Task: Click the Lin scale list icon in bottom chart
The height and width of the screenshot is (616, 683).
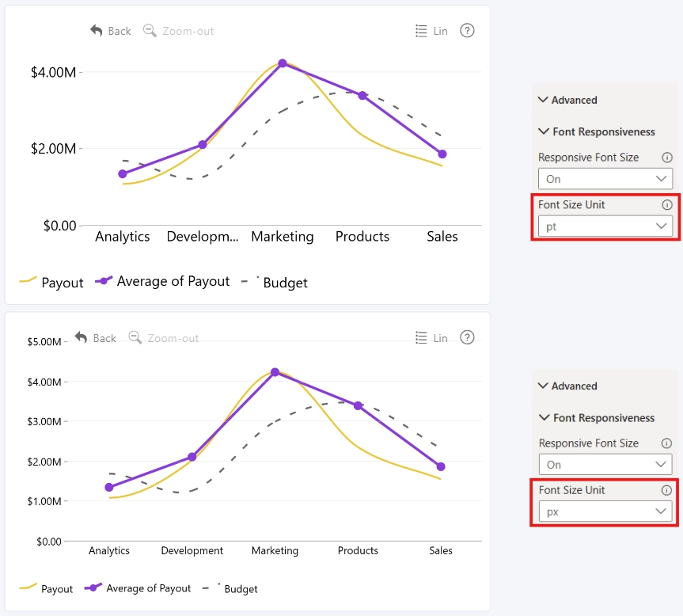Action: (421, 337)
